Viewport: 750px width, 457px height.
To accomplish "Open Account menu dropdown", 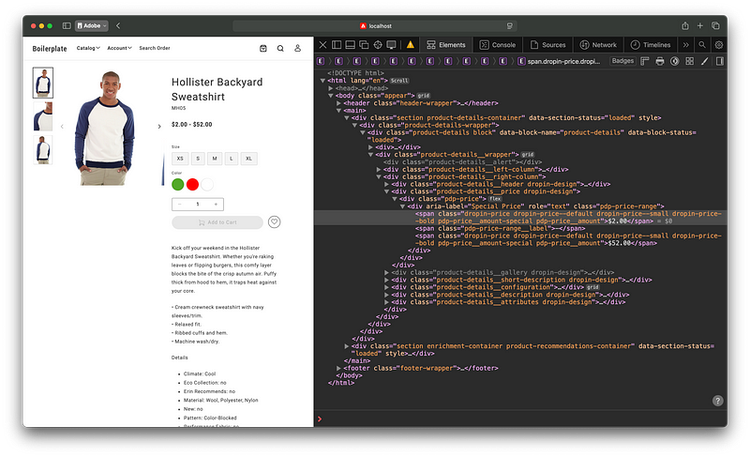I will click(119, 48).
